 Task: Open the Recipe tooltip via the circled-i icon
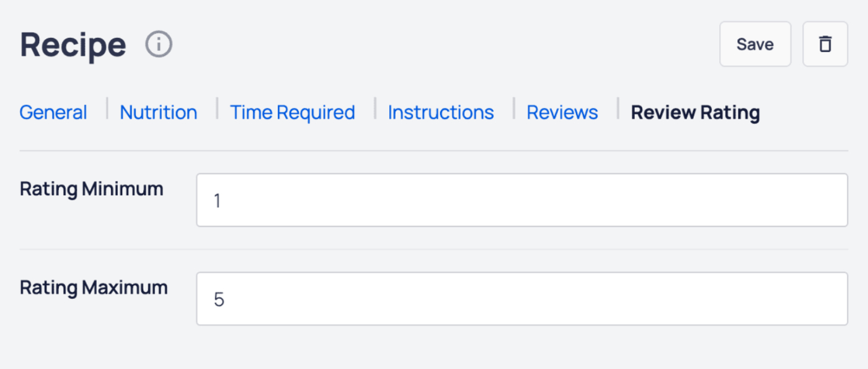click(x=159, y=43)
